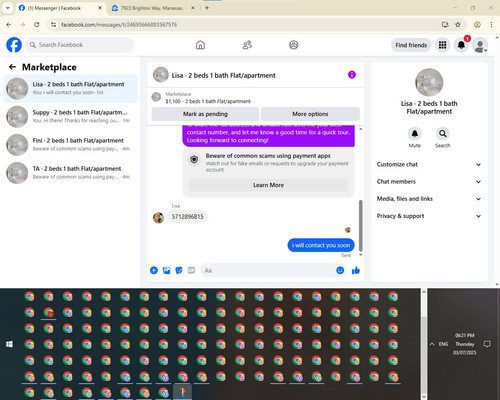
Task: Click the More options button
Action: [310, 114]
